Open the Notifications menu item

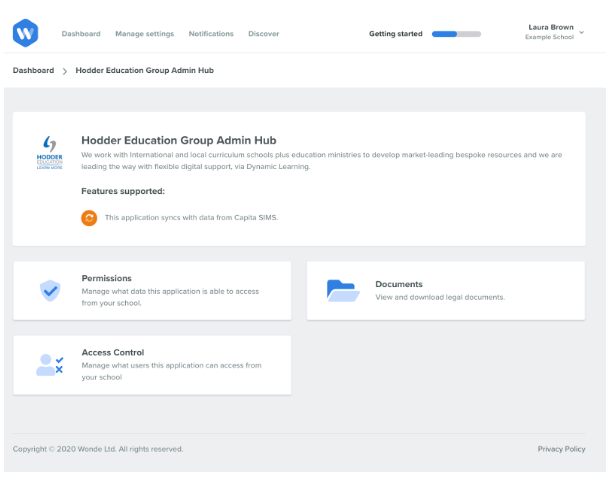coord(211,34)
